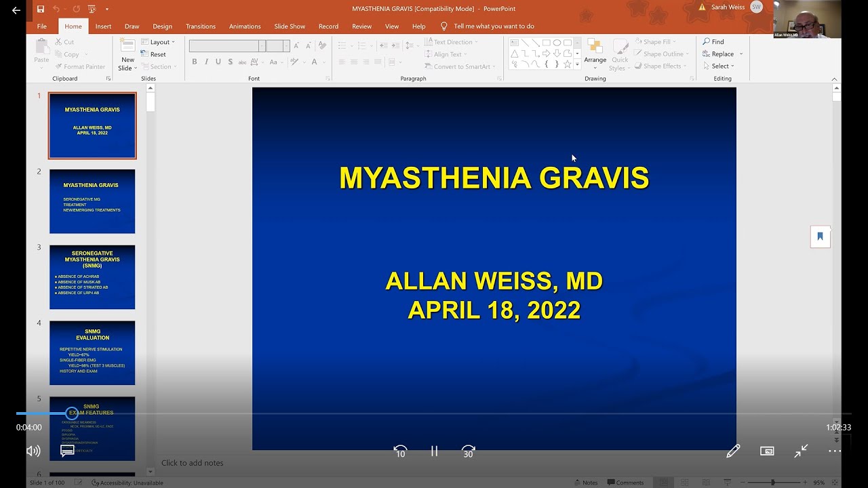Toggle Bold formatting
Image resolution: width=868 pixels, height=488 pixels.
(x=195, y=62)
